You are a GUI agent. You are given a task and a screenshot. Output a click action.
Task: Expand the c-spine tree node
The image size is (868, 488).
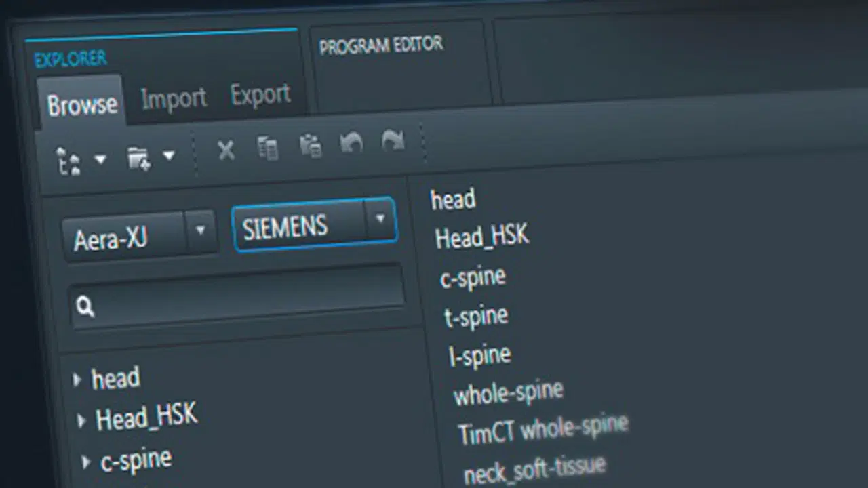(x=86, y=463)
